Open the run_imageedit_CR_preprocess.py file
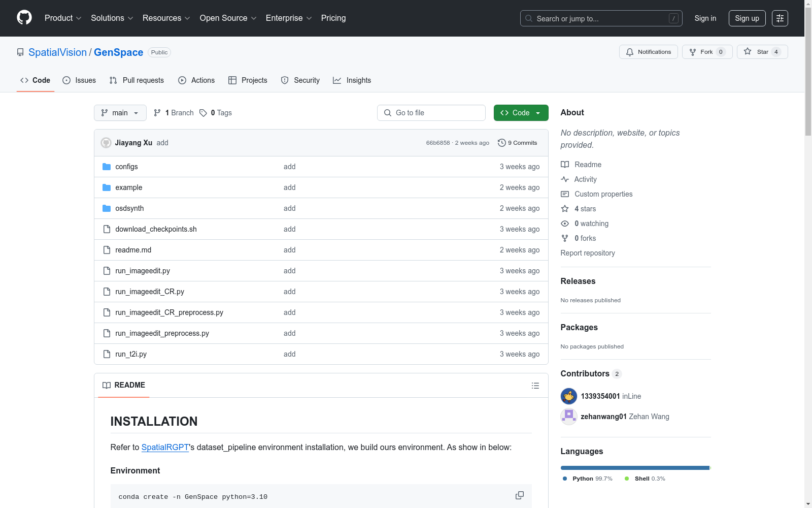The height and width of the screenshot is (508, 812). pyautogui.click(x=169, y=312)
